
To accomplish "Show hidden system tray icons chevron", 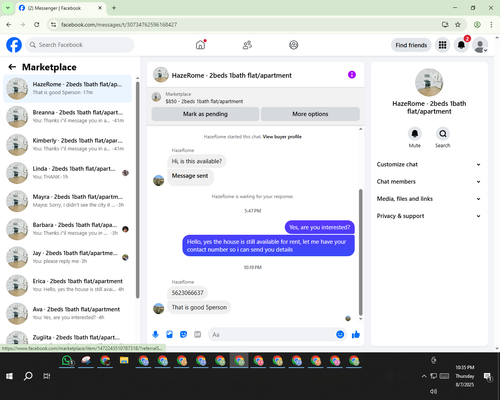I will [424, 376].
